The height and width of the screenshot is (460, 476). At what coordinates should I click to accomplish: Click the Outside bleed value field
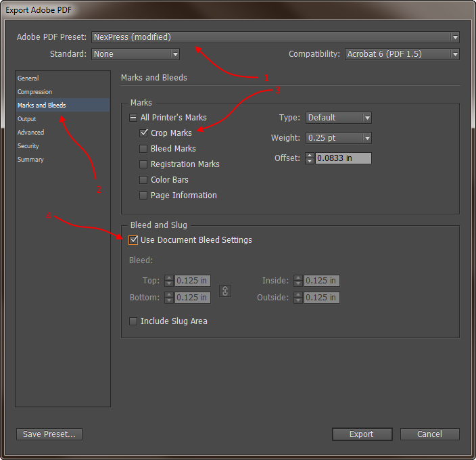[321, 298]
